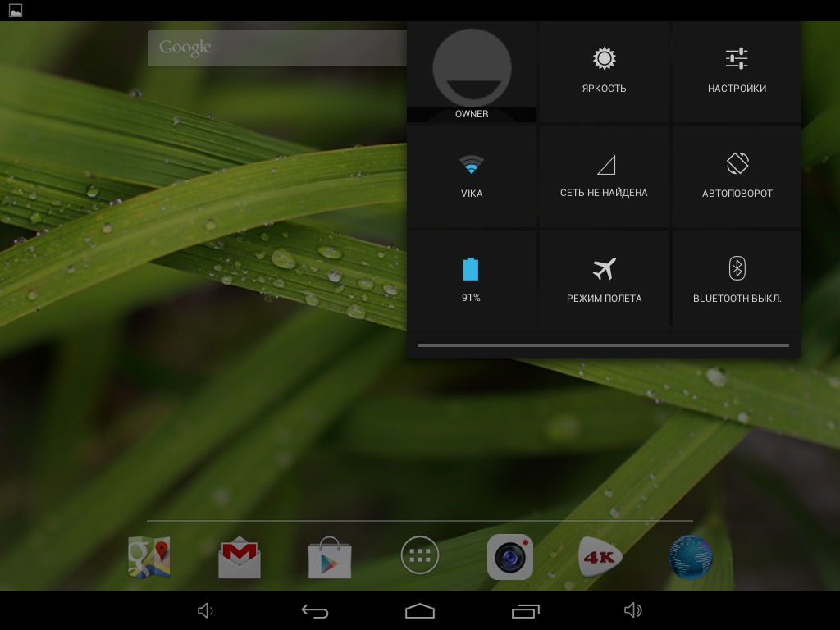The width and height of the screenshot is (840, 630).
Task: Tap the Back navigation button
Action: tap(315, 610)
